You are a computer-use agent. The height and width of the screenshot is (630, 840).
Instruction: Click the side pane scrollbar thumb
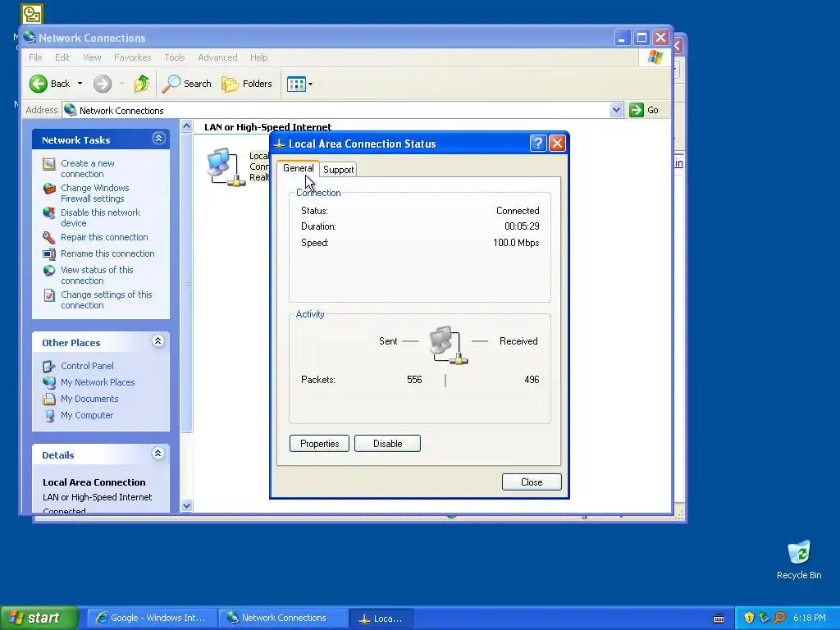tap(186, 283)
